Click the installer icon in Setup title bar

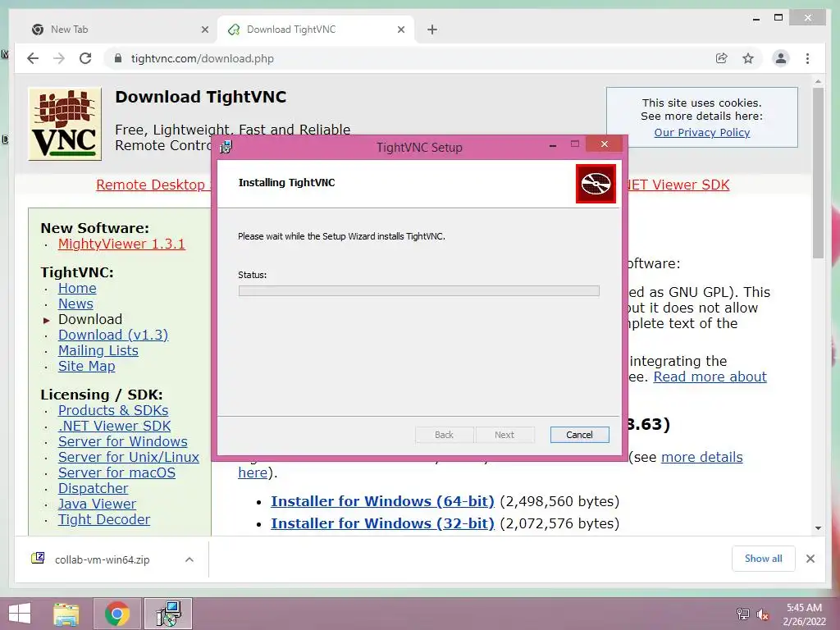pos(226,147)
